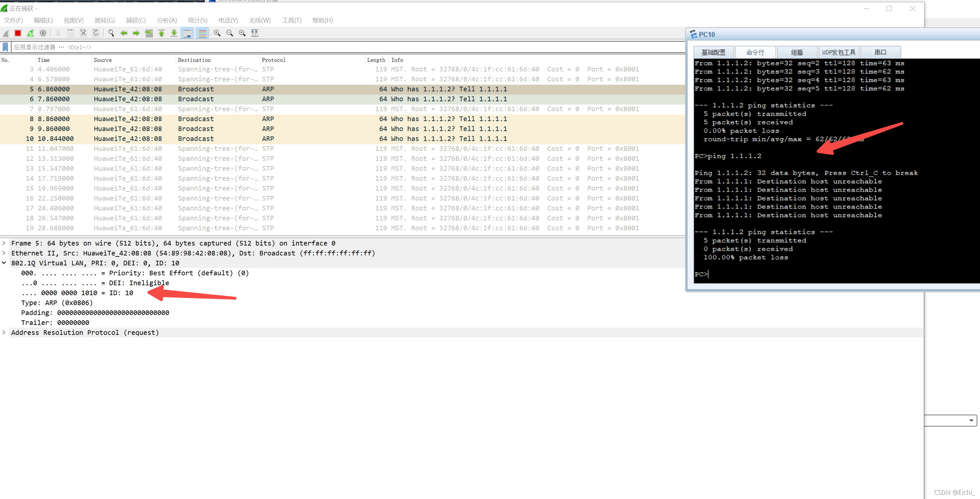
Task: Select packet 19 at time 28.688000
Action: [343, 228]
